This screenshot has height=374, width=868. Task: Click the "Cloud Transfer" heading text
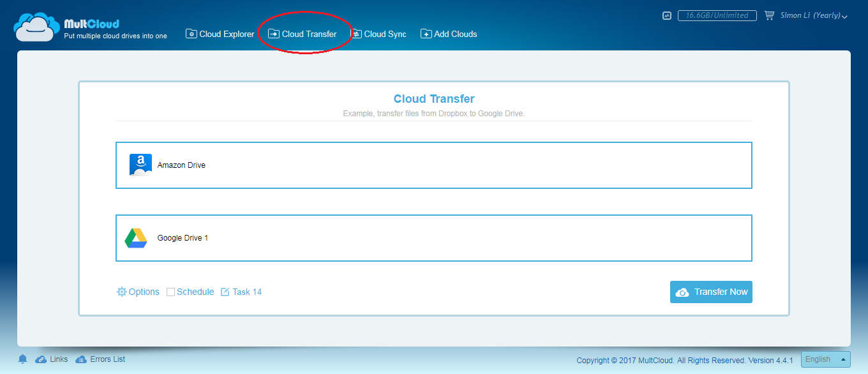point(434,99)
